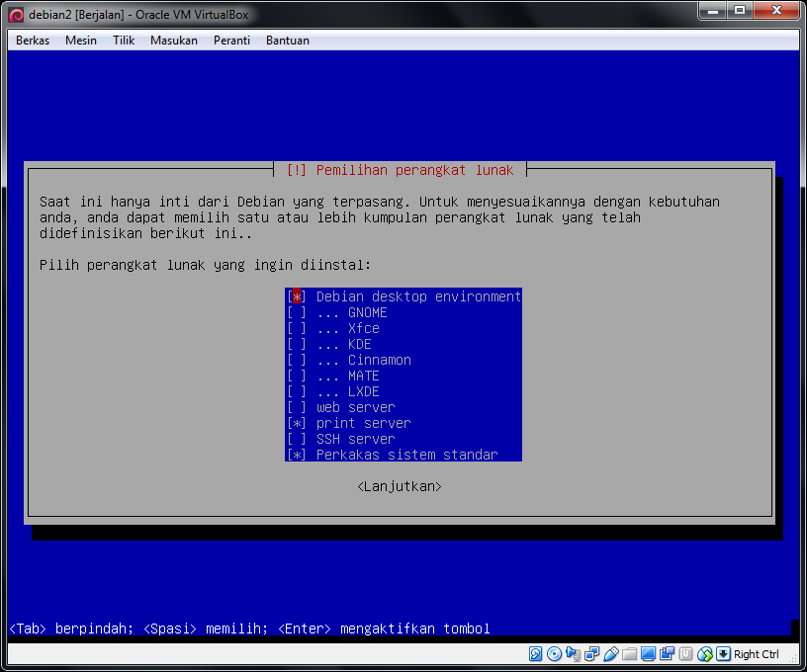Click the mouse integration status icon

point(704,654)
